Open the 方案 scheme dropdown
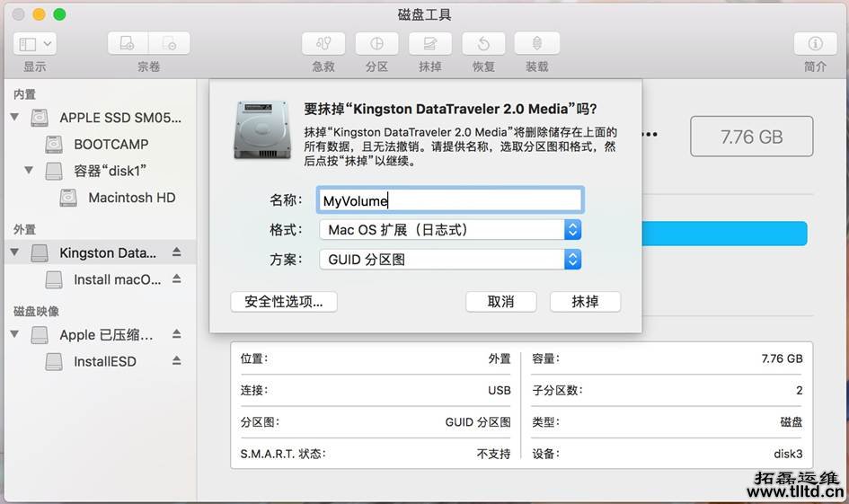 point(450,260)
